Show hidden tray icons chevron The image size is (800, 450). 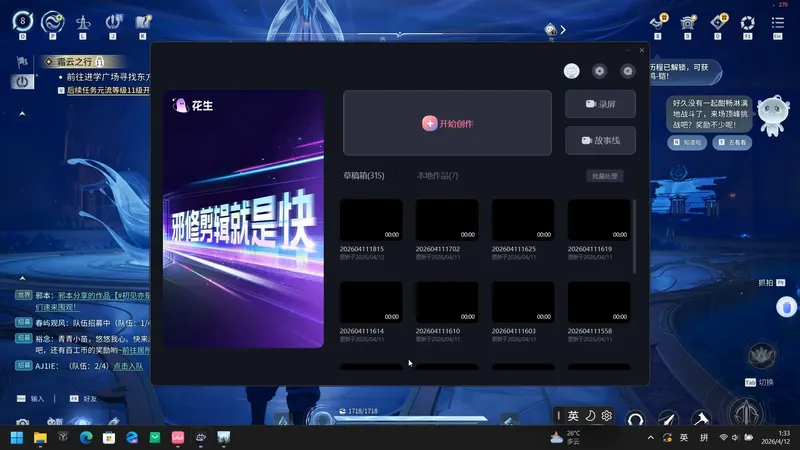click(651, 438)
